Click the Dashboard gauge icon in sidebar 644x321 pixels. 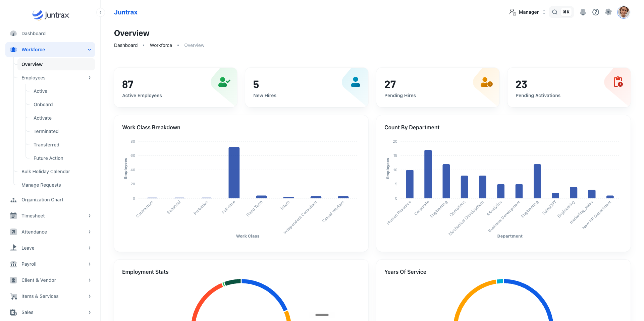pos(13,34)
